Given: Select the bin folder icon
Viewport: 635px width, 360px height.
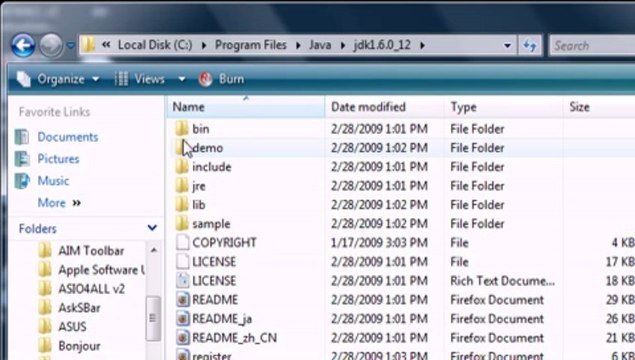Looking at the screenshot, I should click(x=182, y=129).
